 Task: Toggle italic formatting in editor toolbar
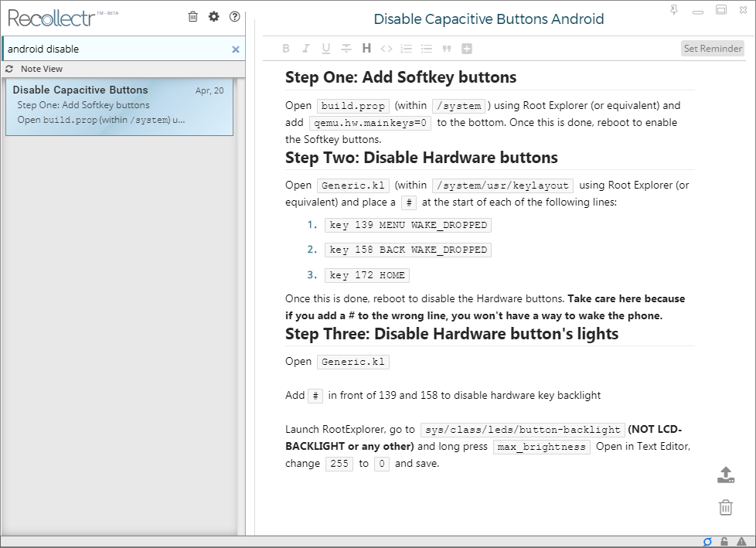(305, 48)
